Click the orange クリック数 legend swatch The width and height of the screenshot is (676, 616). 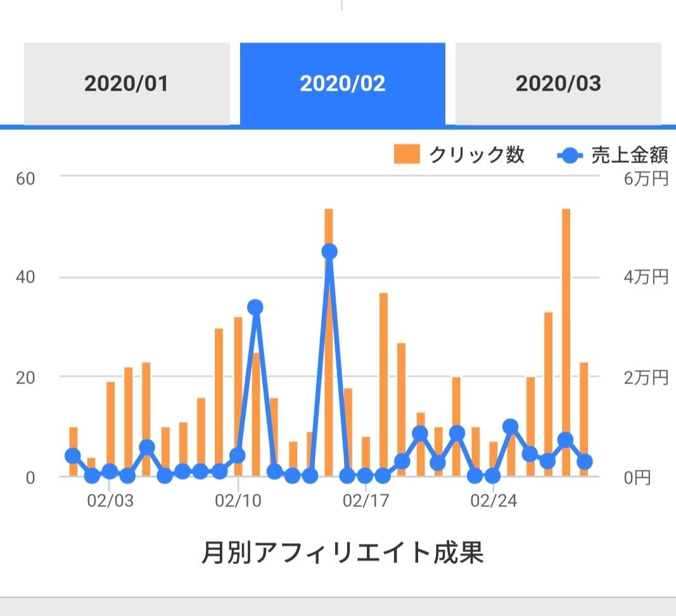(x=406, y=155)
